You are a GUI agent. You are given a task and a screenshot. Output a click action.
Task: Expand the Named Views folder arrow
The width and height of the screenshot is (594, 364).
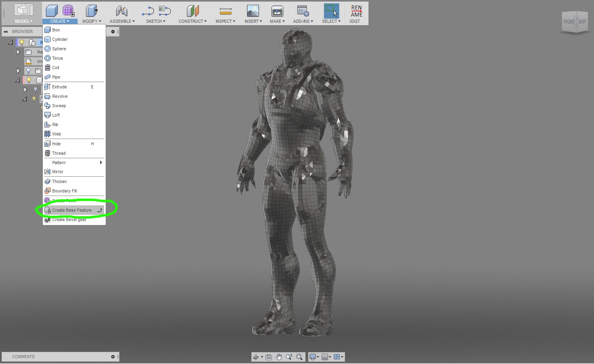[x=18, y=52]
